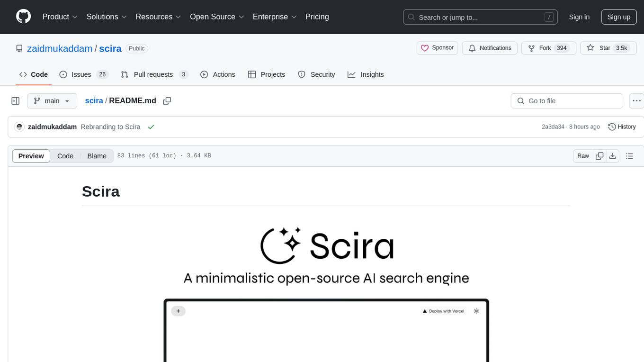The width and height of the screenshot is (644, 362).
Task: Copy raw file contents
Action: [x=599, y=156]
